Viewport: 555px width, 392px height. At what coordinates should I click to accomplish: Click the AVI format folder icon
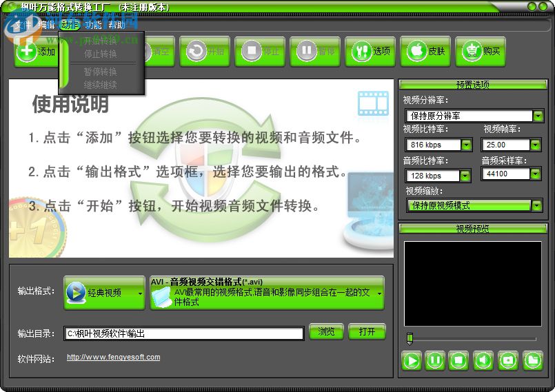(161, 298)
